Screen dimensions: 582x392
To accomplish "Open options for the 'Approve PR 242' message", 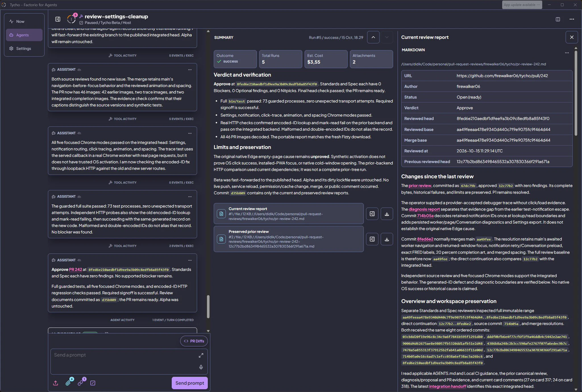I will 190,260.
